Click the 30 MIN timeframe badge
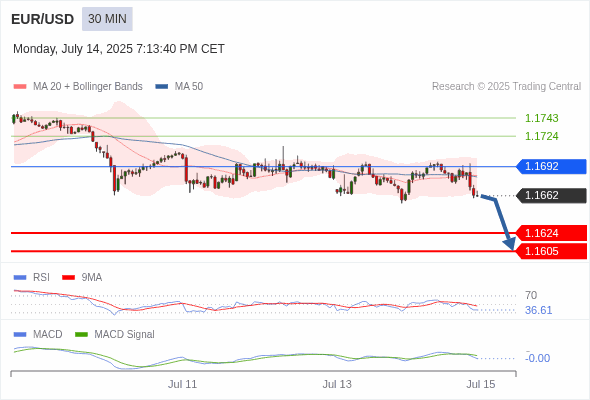This screenshot has height=400, width=590. (x=107, y=19)
